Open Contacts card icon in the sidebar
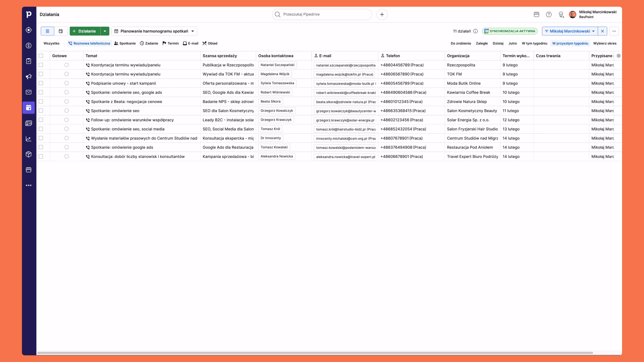This screenshot has height=362, width=644. [x=28, y=123]
